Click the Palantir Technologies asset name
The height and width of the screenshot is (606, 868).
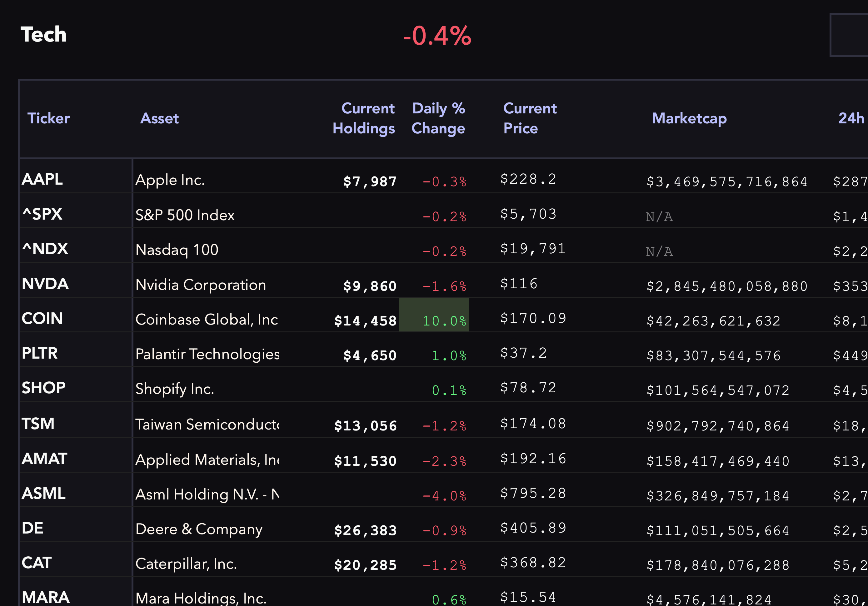(x=207, y=354)
